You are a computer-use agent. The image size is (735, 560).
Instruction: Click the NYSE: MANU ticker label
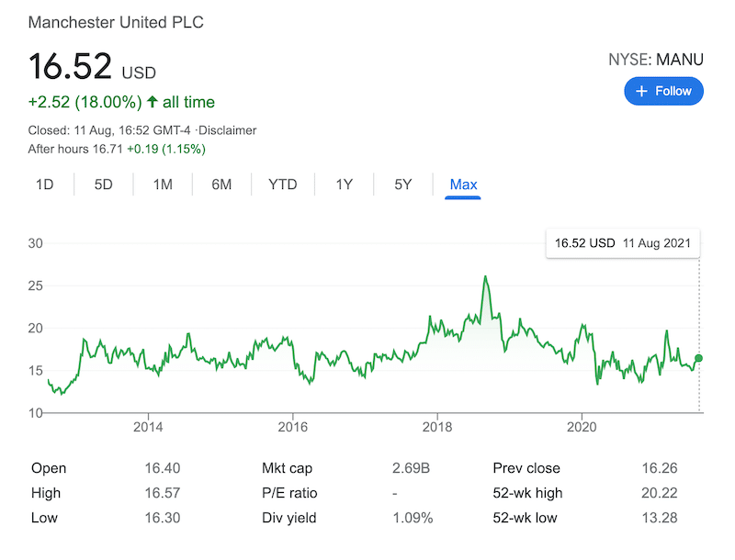(656, 60)
